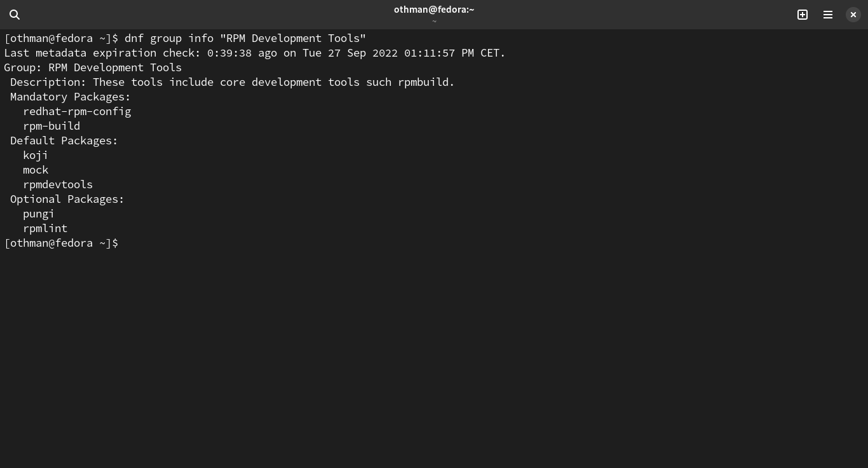Open the hamburger main menu

(x=828, y=15)
